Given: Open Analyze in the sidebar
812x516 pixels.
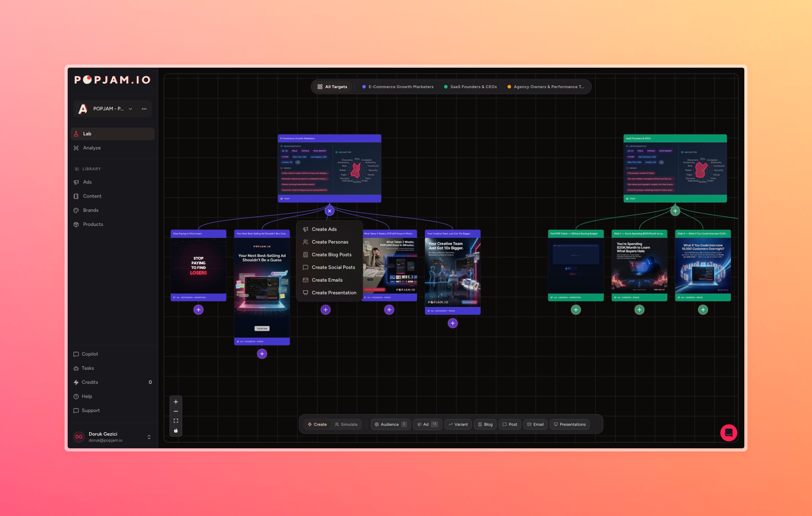Looking at the screenshot, I should click(x=92, y=148).
